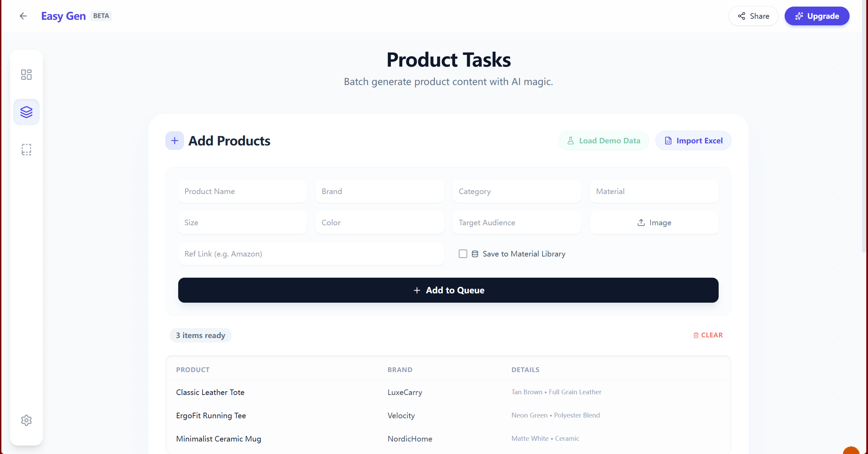
Task: Click Import Excel button
Action: point(693,141)
